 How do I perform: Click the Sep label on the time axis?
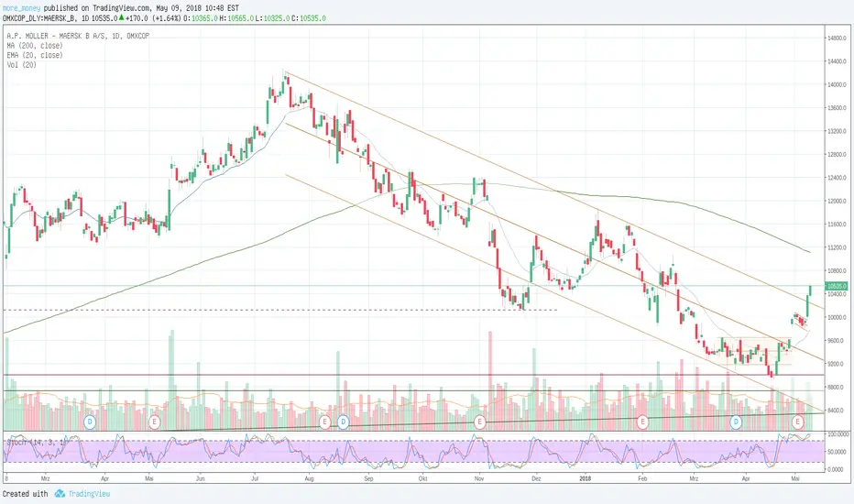[368, 479]
